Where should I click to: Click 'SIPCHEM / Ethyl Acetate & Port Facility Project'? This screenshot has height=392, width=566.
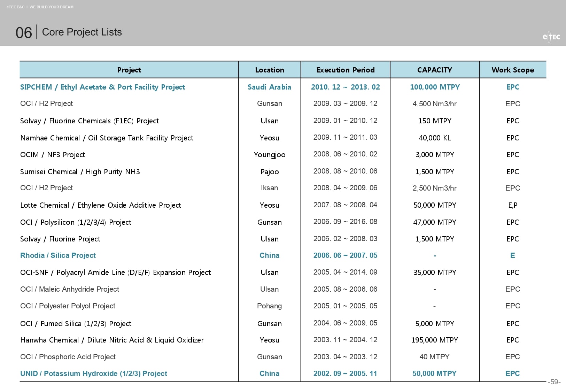pyautogui.click(x=102, y=87)
